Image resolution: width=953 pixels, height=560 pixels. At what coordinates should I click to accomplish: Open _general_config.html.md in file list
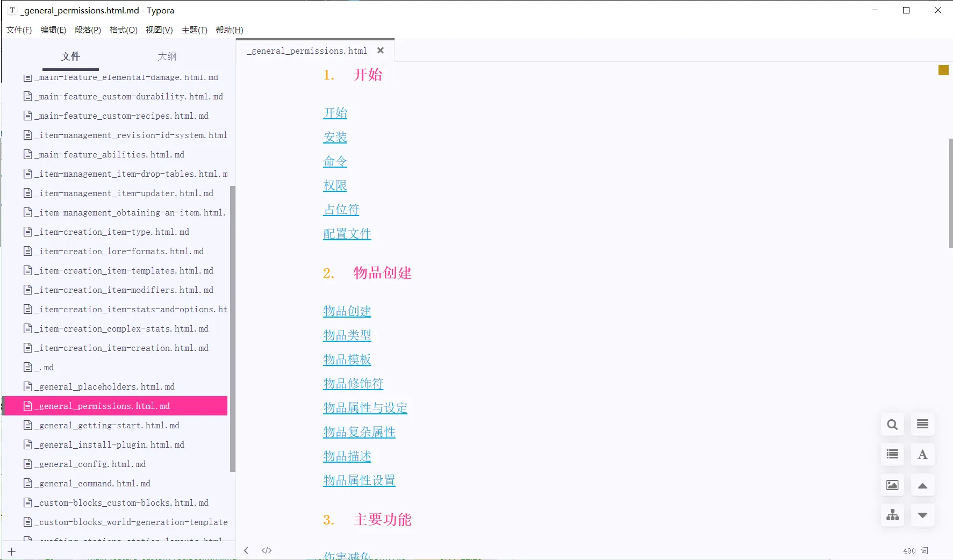click(85, 464)
